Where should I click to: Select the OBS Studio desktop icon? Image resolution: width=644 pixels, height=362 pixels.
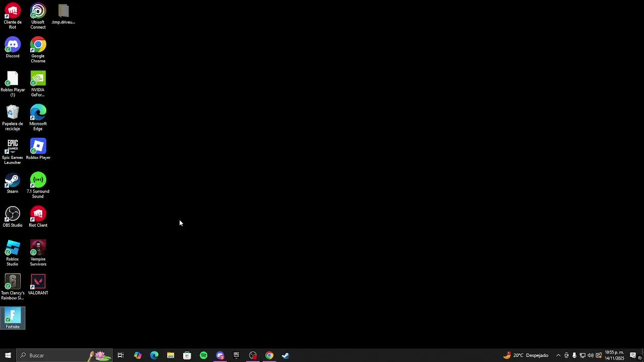point(13,217)
